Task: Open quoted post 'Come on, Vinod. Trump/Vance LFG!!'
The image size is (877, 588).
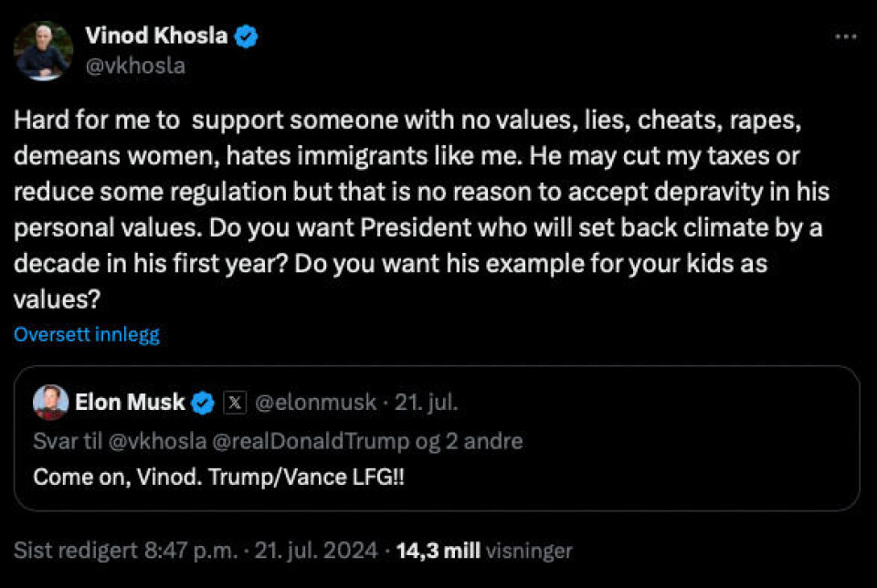Action: (x=219, y=477)
